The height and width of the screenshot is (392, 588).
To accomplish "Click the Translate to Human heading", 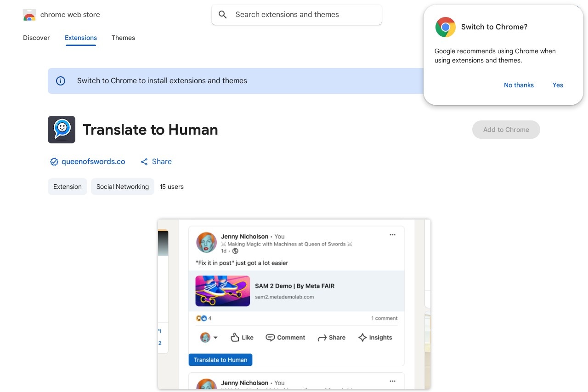I will 150,130.
